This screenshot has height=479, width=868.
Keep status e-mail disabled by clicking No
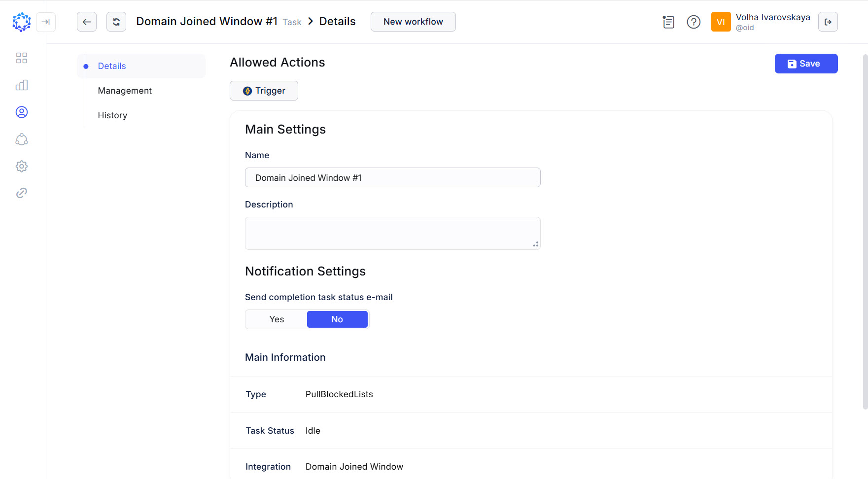pyautogui.click(x=337, y=319)
